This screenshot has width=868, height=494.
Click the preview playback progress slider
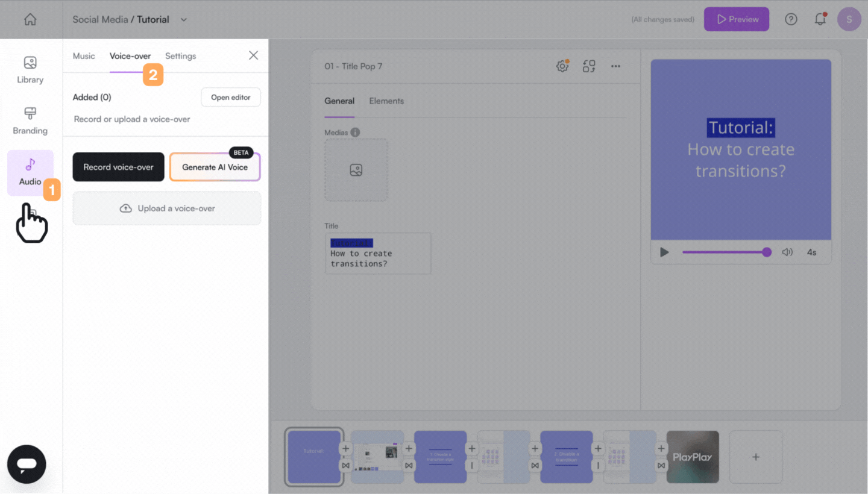tap(724, 252)
